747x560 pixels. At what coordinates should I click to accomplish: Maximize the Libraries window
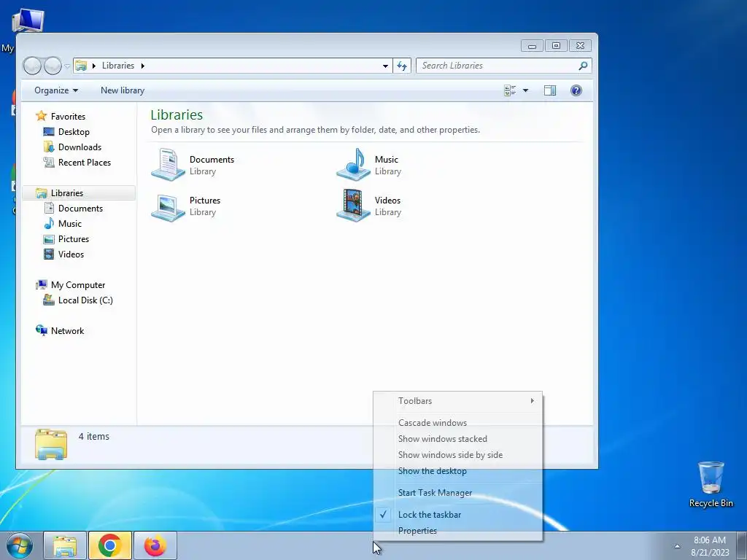pos(556,46)
